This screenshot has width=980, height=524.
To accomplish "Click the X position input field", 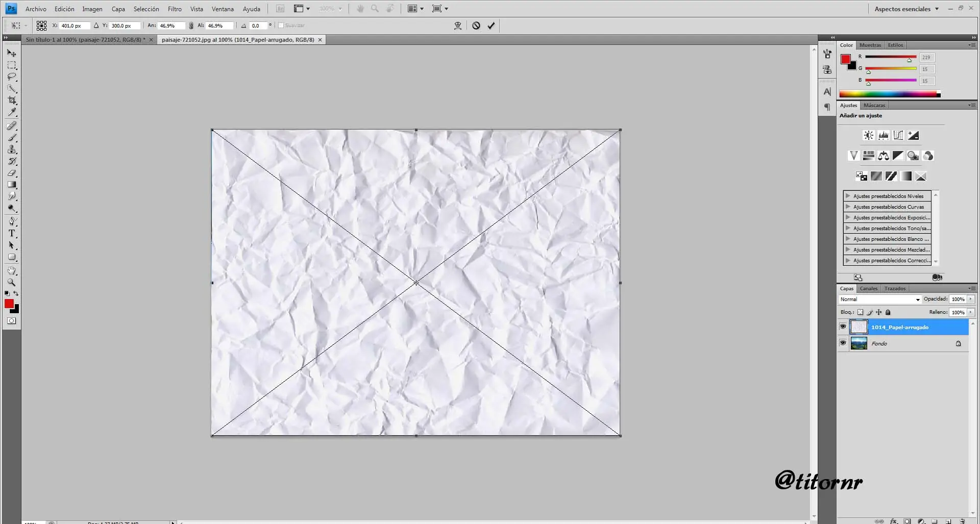I will (x=74, y=26).
